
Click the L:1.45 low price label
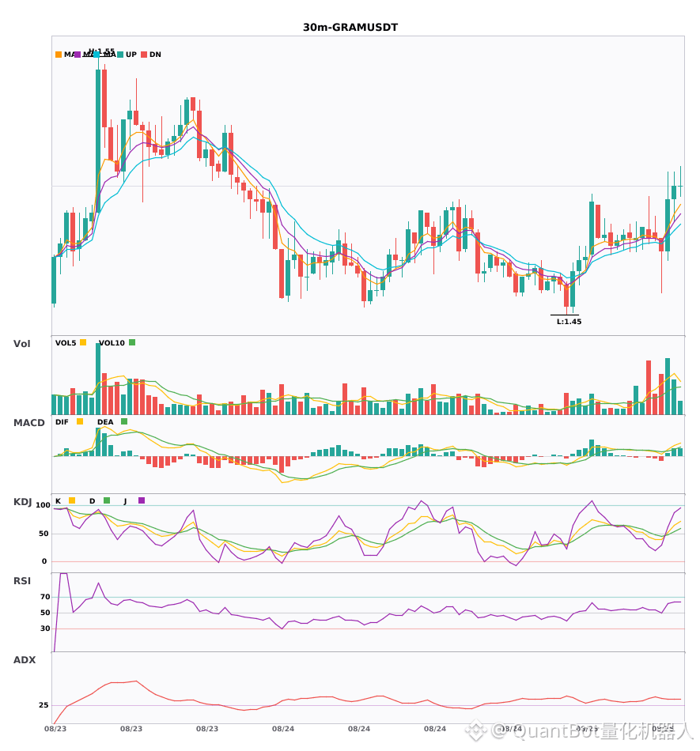(569, 322)
